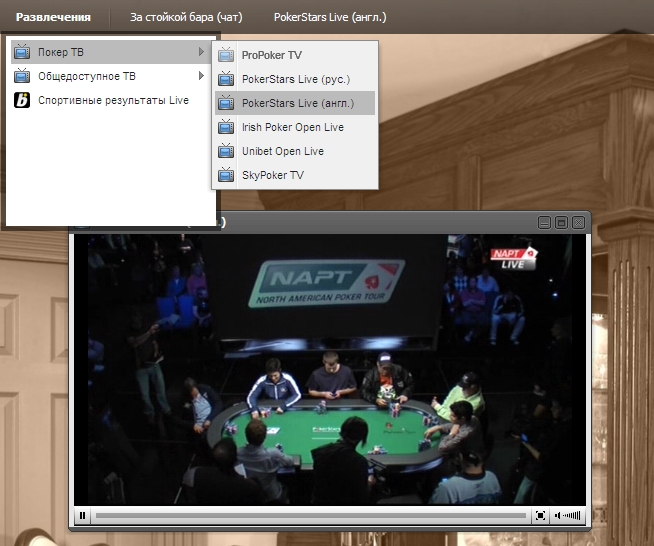654x546 pixels.
Task: Click the NAPT poker video frame
Action: click(x=330, y=370)
